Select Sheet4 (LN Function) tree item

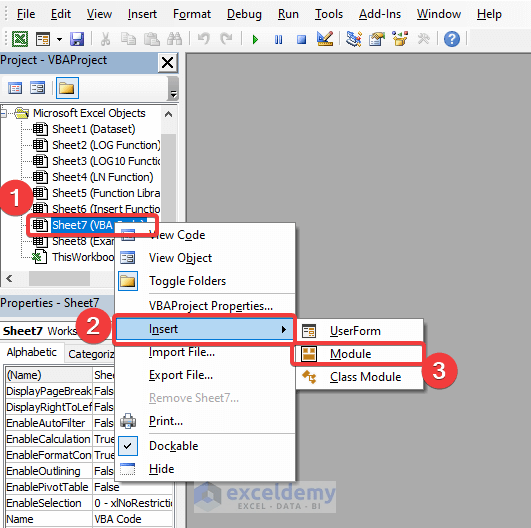tap(103, 177)
